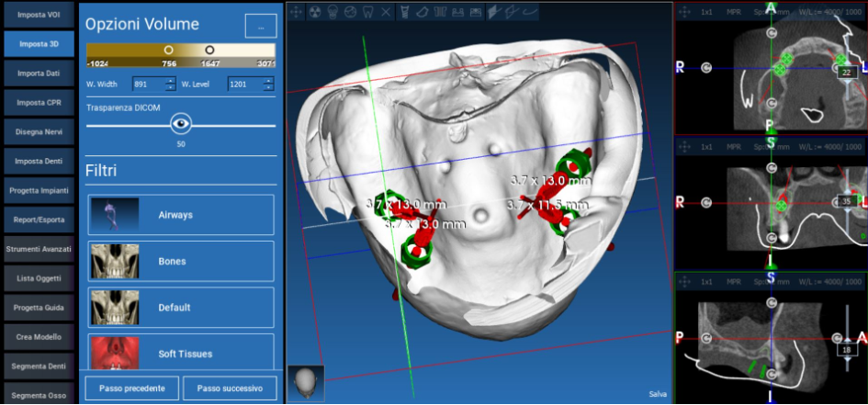The width and height of the screenshot is (868, 405).
Task: Click the plane icon left of the curve icon
Action: point(512,12)
